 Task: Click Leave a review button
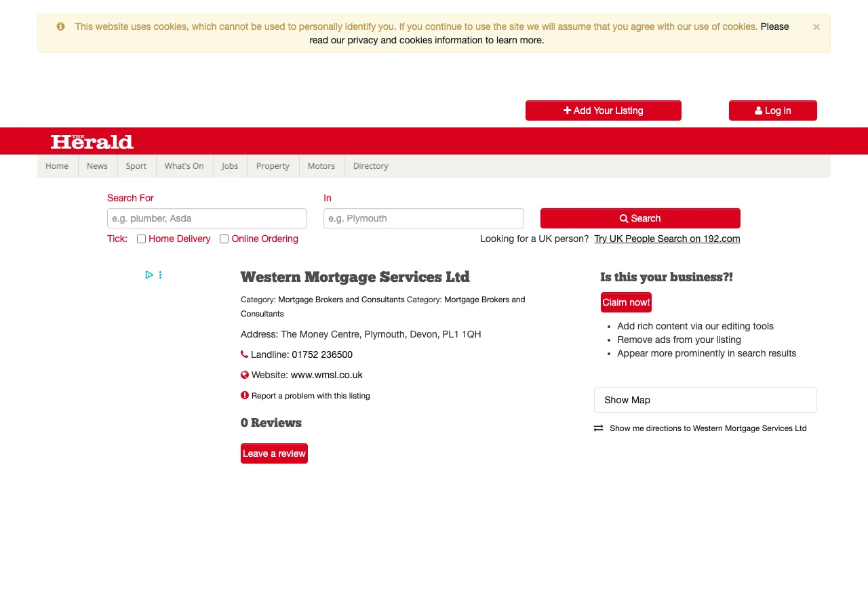(274, 453)
